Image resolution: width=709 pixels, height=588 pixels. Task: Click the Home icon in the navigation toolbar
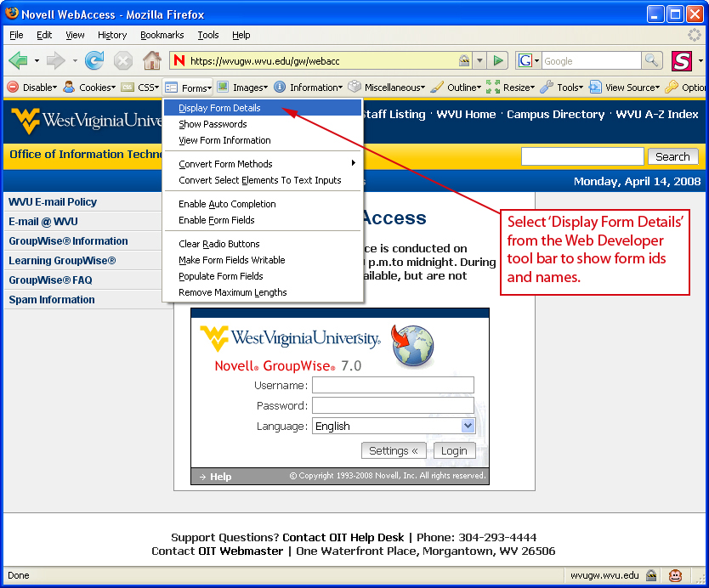[151, 60]
